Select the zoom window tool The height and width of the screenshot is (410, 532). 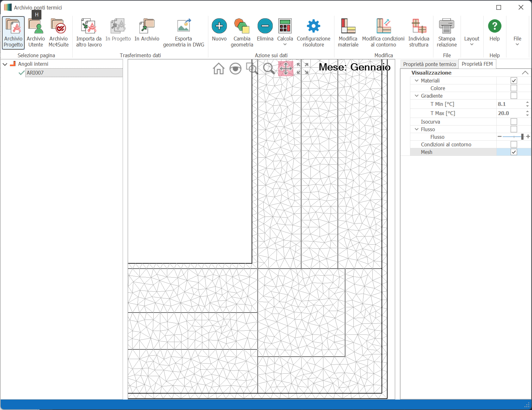tap(252, 69)
